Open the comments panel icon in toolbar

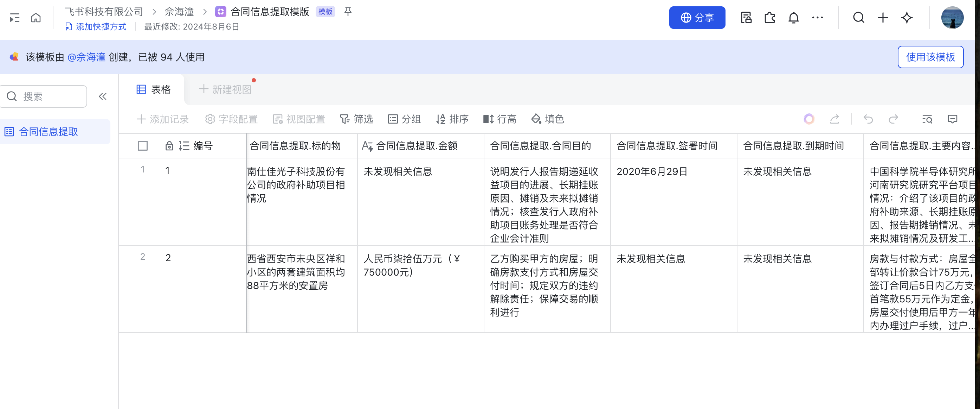(x=952, y=119)
